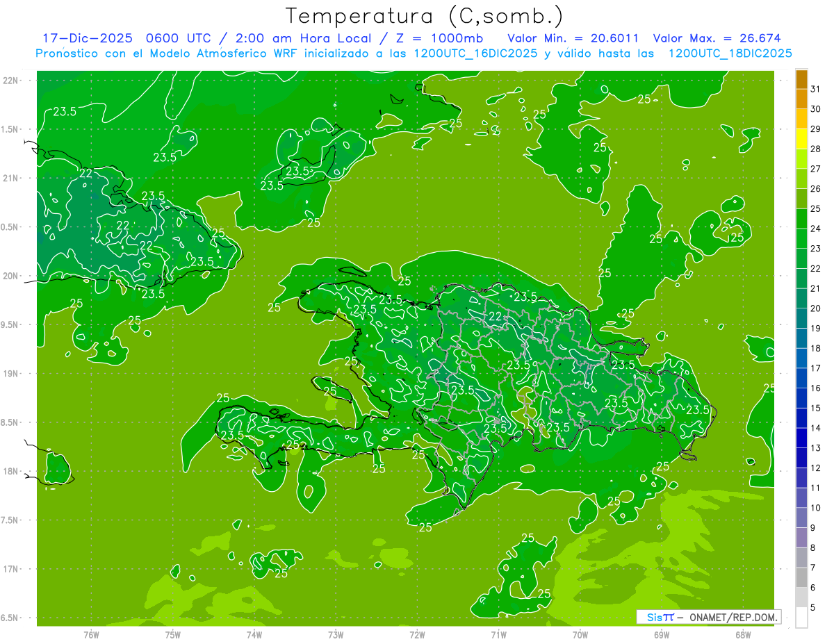
Task: Click the color scale label "26"
Action: [x=816, y=189]
